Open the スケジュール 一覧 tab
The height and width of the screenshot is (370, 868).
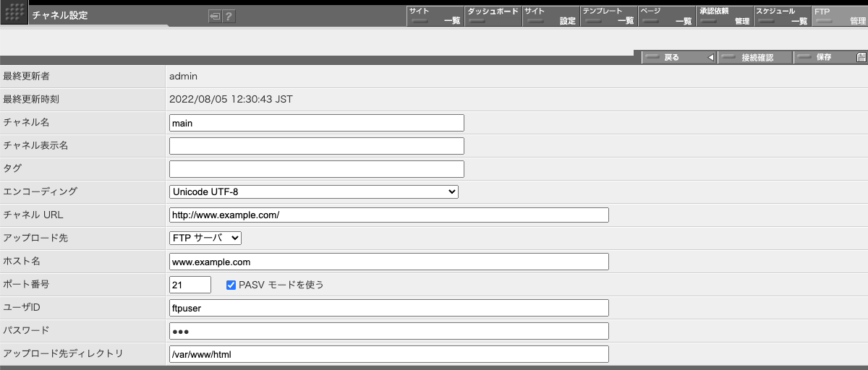pyautogui.click(x=781, y=16)
